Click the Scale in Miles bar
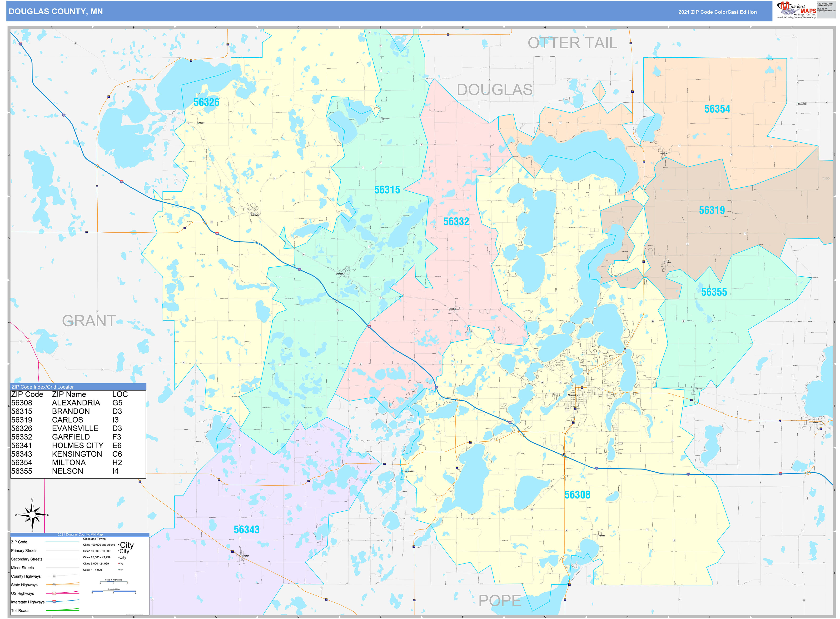 click(x=114, y=592)
